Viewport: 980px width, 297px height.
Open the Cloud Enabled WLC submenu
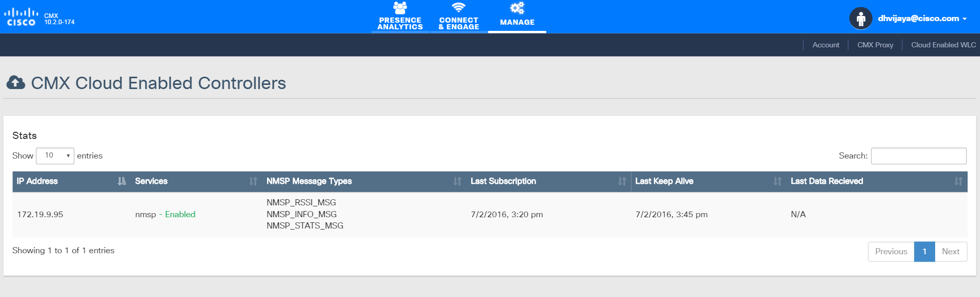[943, 45]
